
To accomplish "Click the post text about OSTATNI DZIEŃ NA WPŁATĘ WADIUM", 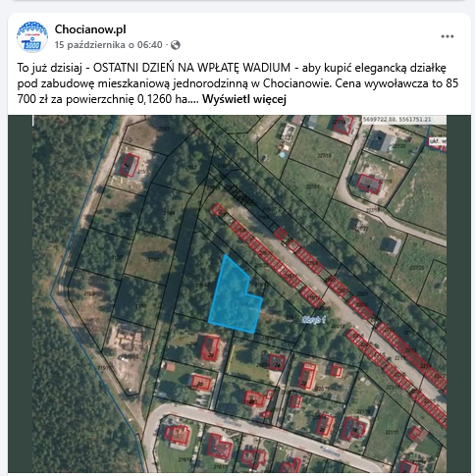I will [x=237, y=83].
